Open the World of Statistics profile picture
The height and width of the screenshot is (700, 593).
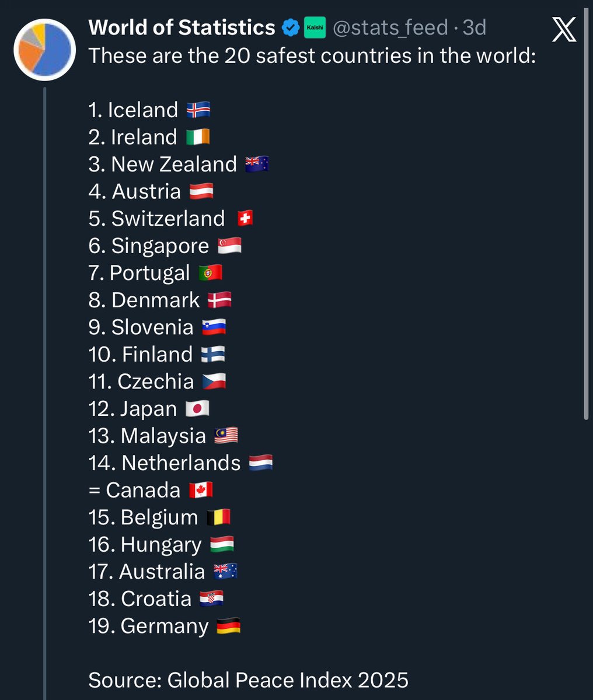click(45, 49)
